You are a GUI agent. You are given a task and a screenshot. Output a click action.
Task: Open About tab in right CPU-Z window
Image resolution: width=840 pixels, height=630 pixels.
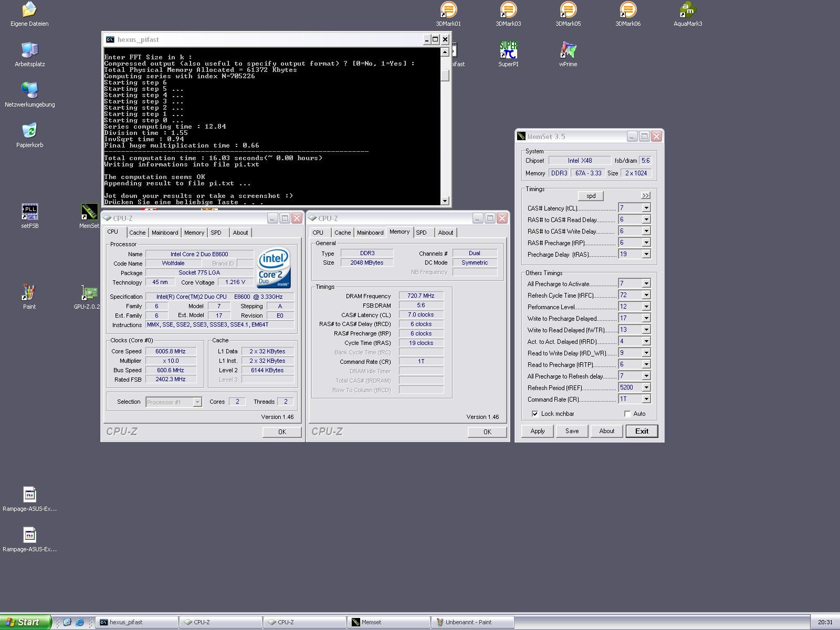click(x=446, y=233)
